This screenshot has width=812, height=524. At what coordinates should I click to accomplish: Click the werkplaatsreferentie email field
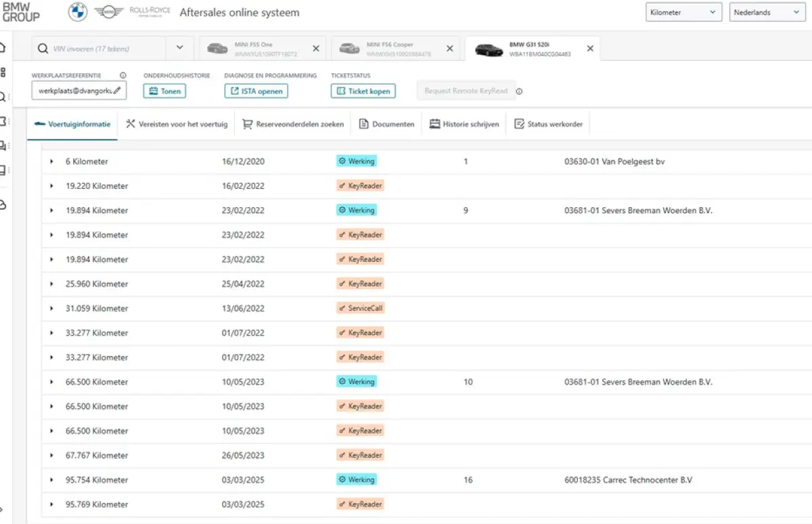click(78, 91)
